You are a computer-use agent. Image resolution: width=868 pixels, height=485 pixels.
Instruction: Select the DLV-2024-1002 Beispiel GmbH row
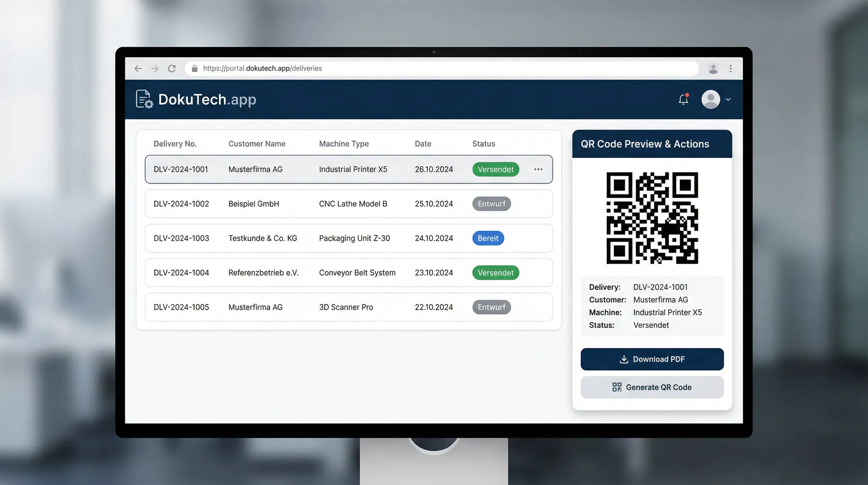click(348, 204)
